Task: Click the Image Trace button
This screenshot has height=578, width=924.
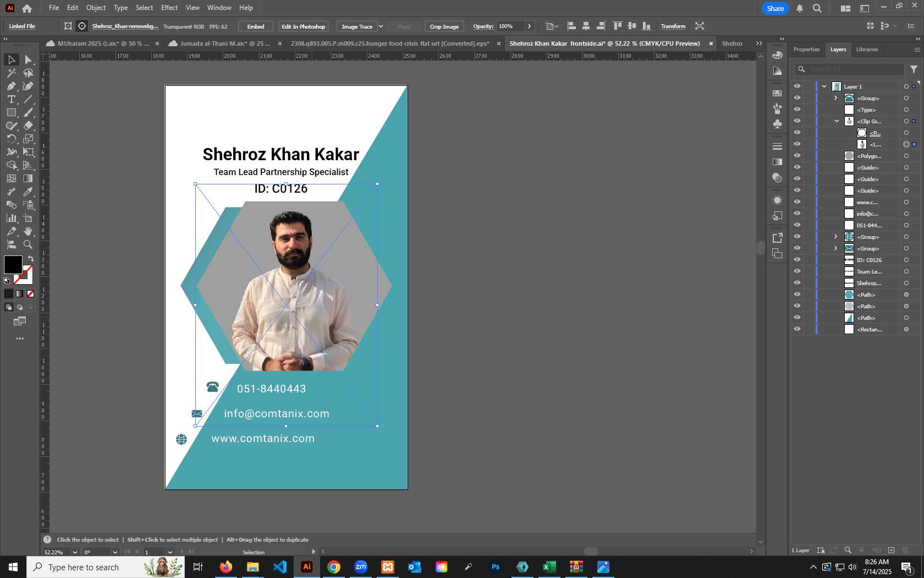Action: 357,26
